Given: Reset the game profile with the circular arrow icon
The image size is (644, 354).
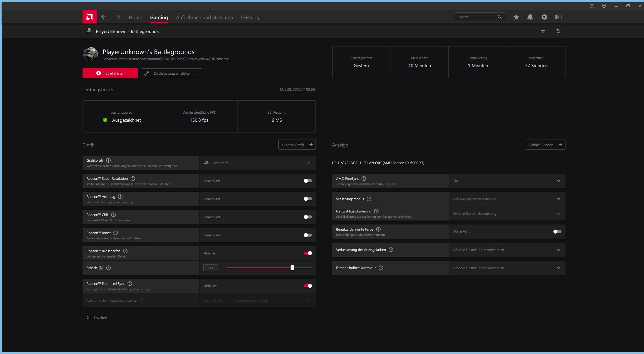Looking at the screenshot, I should click(558, 31).
